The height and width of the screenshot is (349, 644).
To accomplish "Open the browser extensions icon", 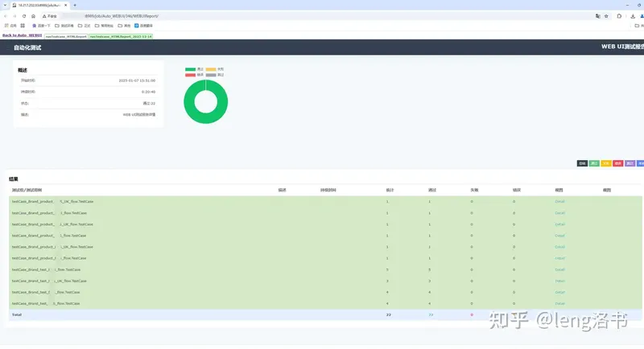I will [x=619, y=15].
